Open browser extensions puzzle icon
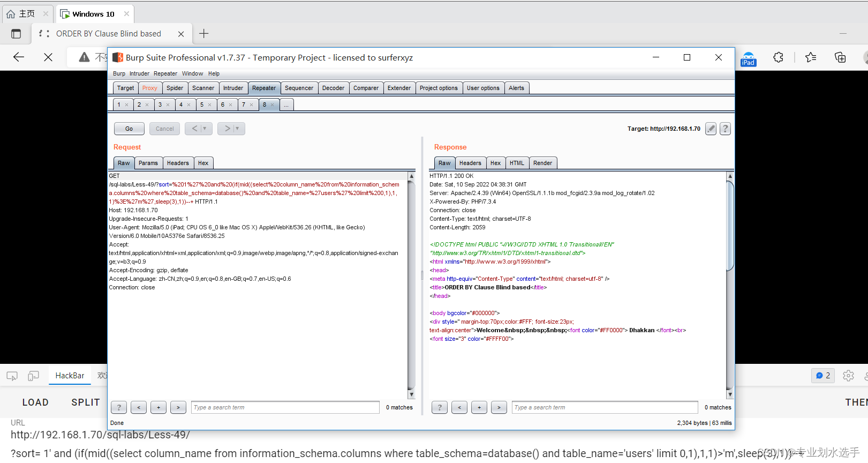The image size is (868, 463). (x=779, y=57)
